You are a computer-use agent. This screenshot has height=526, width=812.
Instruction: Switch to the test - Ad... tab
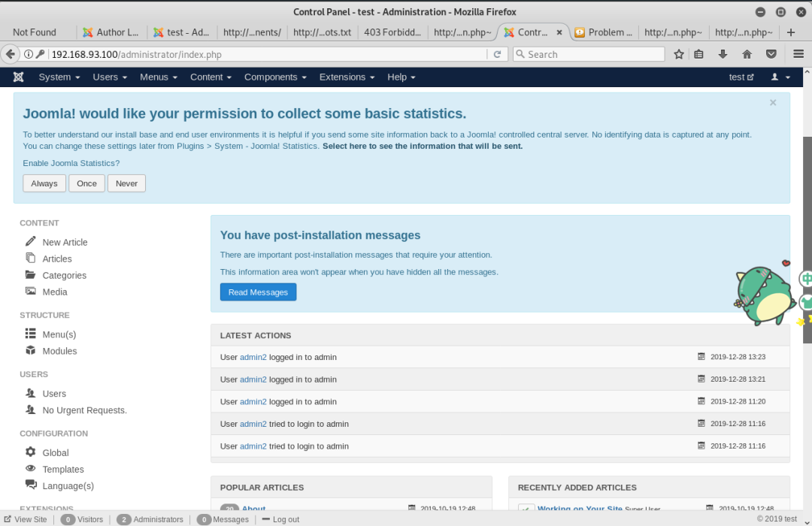(x=181, y=32)
